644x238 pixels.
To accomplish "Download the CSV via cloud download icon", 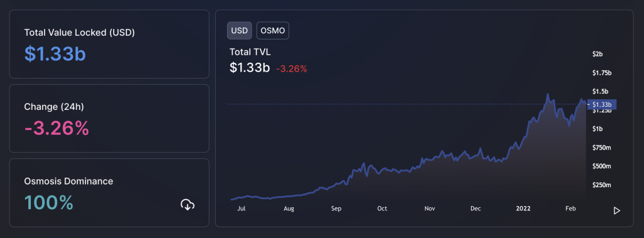I will (x=187, y=204).
